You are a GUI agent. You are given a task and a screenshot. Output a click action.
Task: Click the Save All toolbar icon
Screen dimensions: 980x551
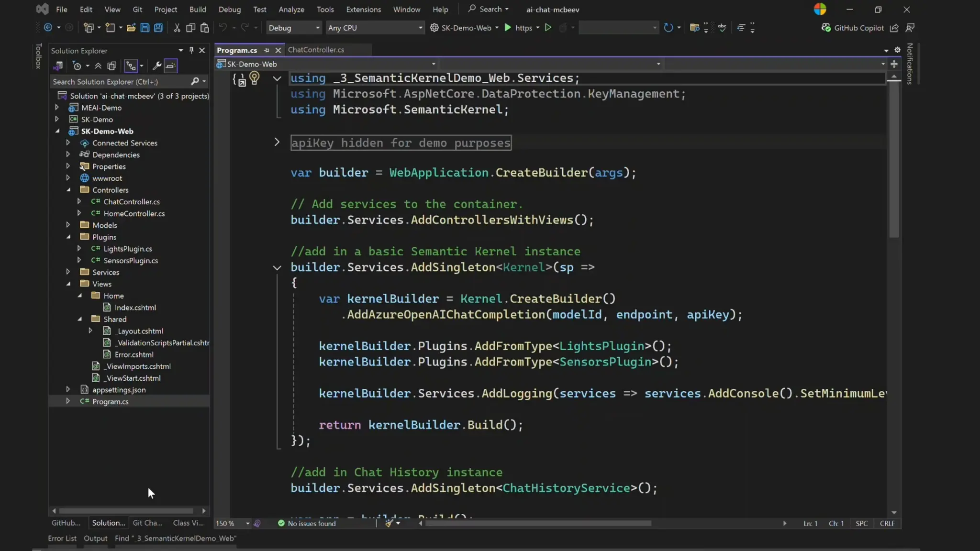[158, 28]
